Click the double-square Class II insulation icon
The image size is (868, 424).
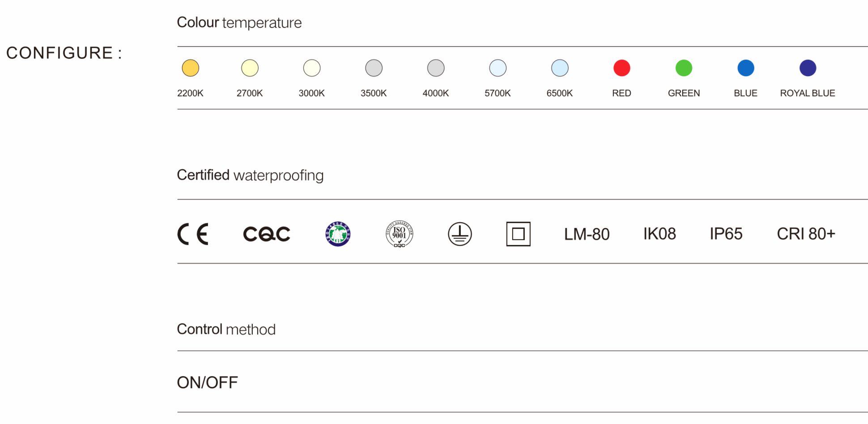[x=518, y=234]
